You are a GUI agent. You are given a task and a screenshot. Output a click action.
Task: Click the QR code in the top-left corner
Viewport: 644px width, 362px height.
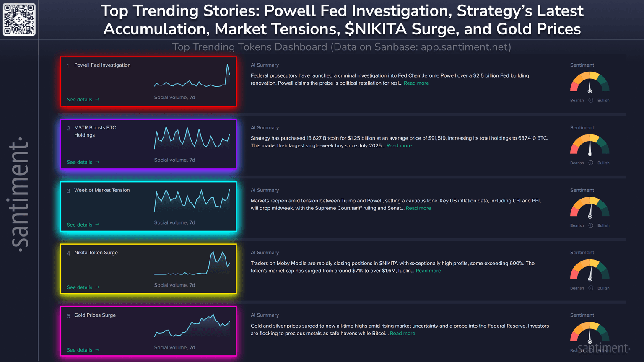19,19
